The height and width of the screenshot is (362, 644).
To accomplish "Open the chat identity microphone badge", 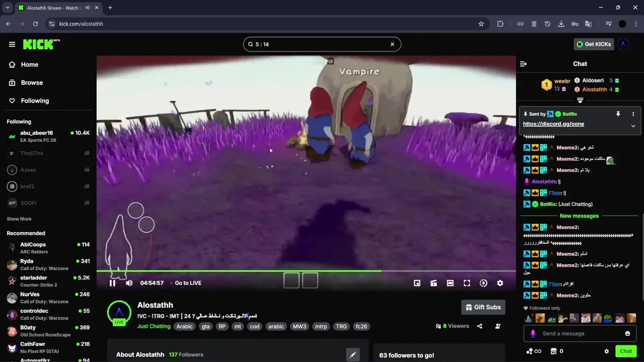I will tap(533, 333).
